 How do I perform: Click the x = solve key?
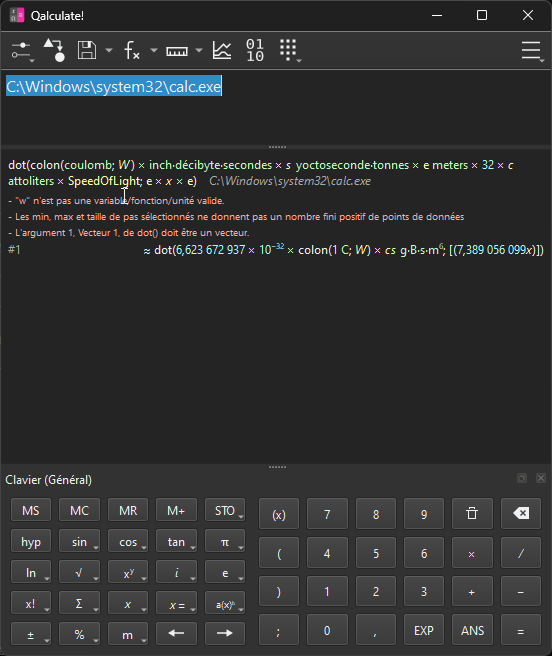(x=176, y=603)
